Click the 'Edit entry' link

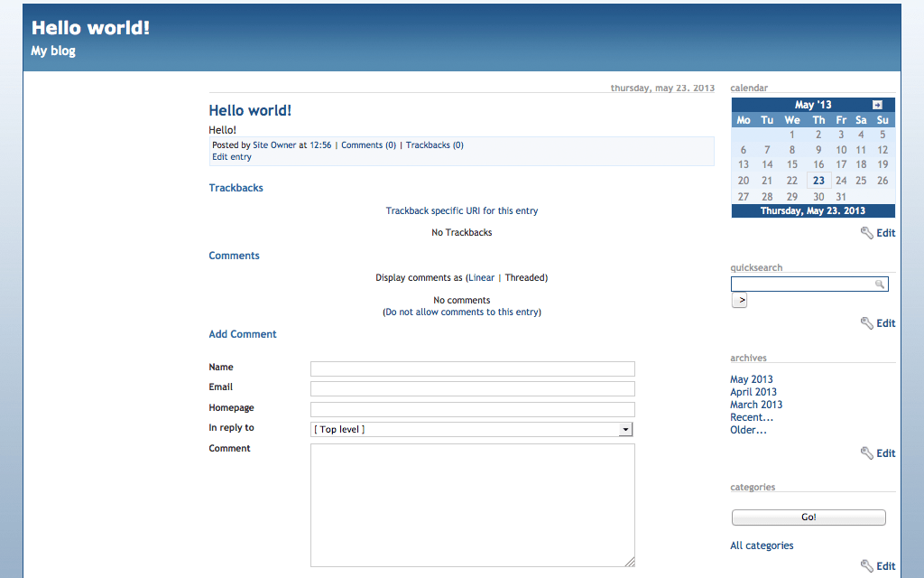click(x=232, y=157)
